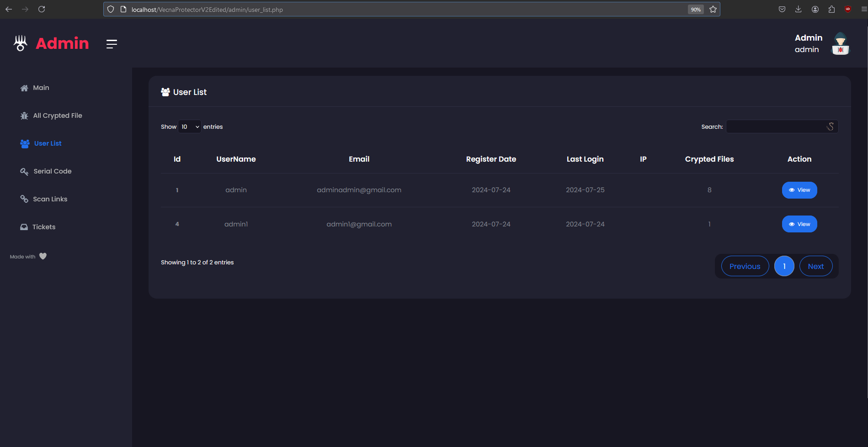Select the adminadmin@gmail.com email cell
Screen dimensions: 868x447
359,190
